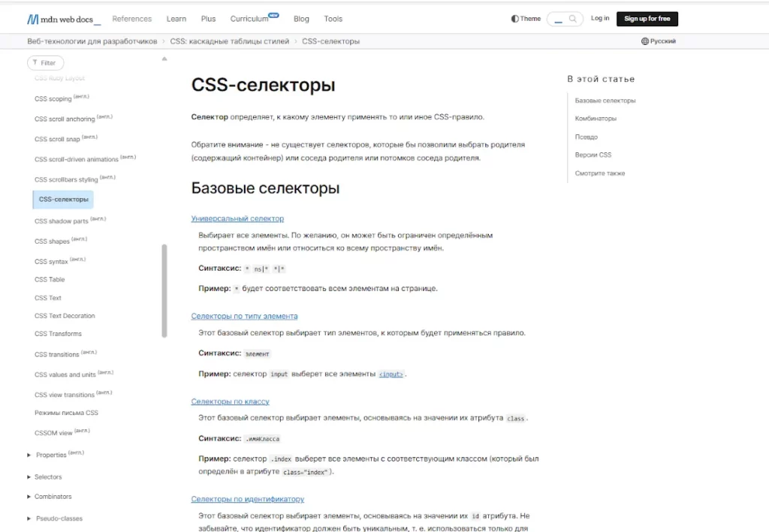Click the CSS-селекторы page heading
The height and width of the screenshot is (532, 769).
(264, 85)
